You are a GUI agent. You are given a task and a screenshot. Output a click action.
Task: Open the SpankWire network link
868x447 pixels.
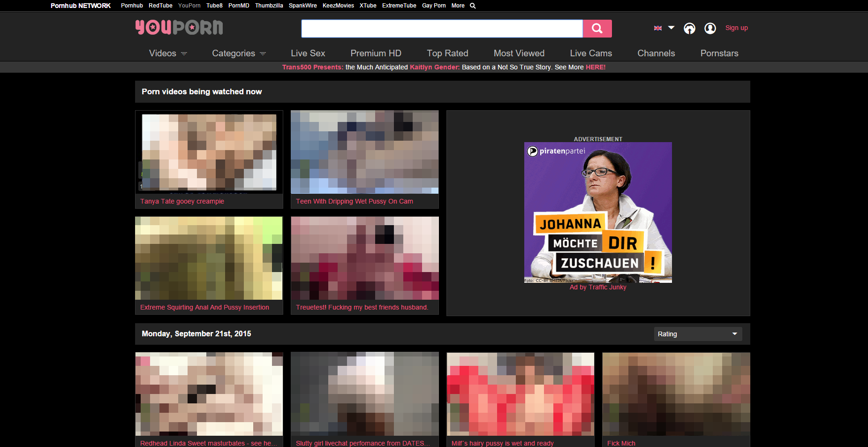pyautogui.click(x=302, y=6)
